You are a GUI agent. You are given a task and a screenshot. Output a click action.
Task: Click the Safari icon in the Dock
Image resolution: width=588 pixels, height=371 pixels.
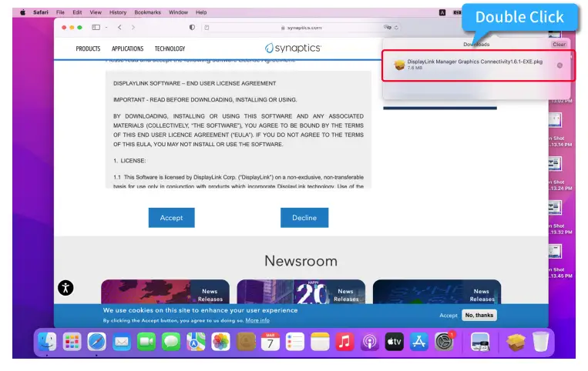97,342
